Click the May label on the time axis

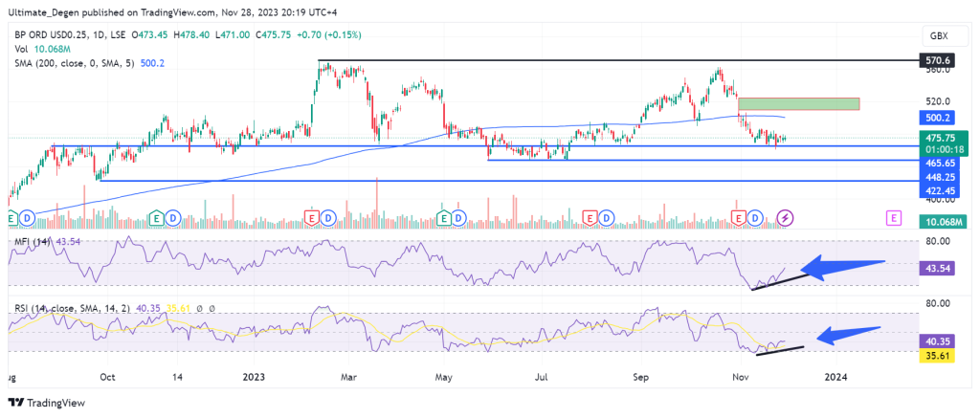444,377
